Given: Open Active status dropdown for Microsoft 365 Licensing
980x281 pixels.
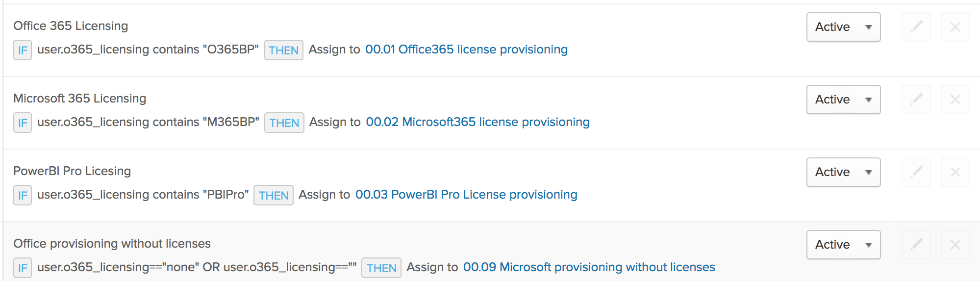Looking at the screenshot, I should [843, 100].
